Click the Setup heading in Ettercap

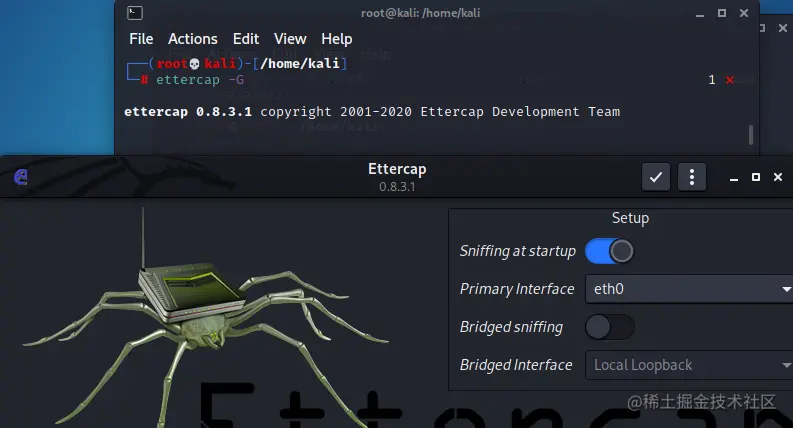pyautogui.click(x=630, y=218)
